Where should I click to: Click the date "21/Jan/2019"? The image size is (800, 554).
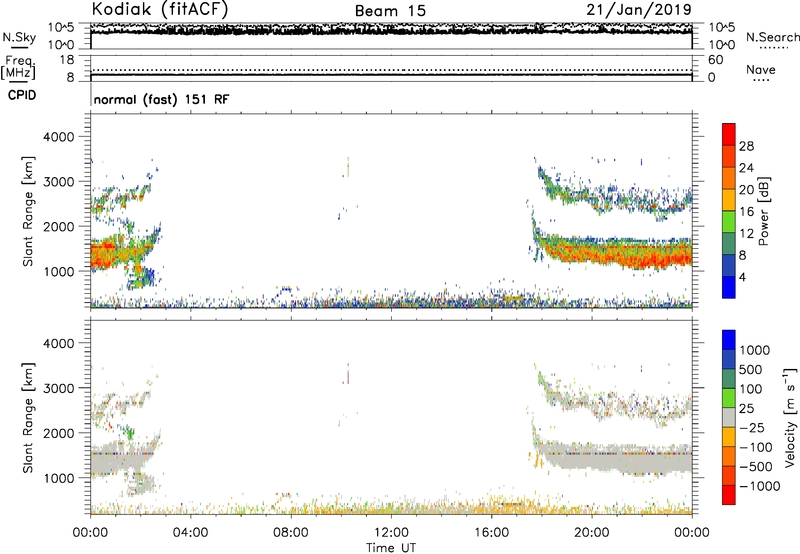[639, 10]
